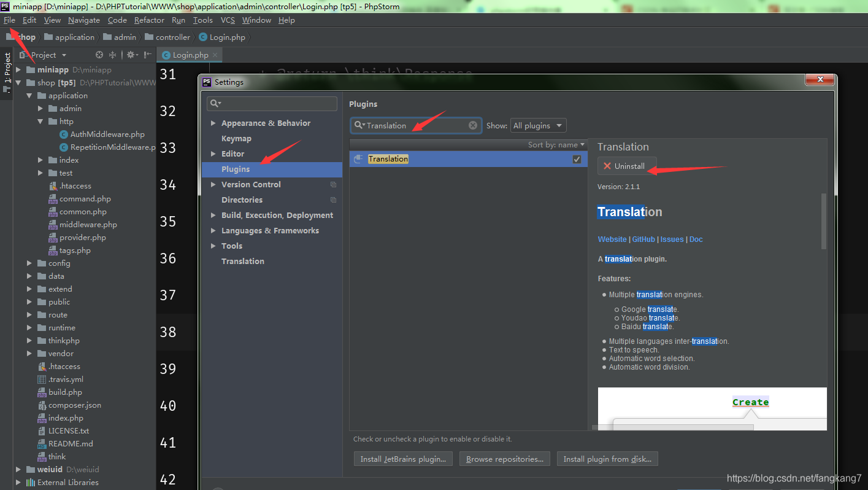Viewport: 868px width, 490px height.
Task: Expand the vendor folder
Action: 29,353
